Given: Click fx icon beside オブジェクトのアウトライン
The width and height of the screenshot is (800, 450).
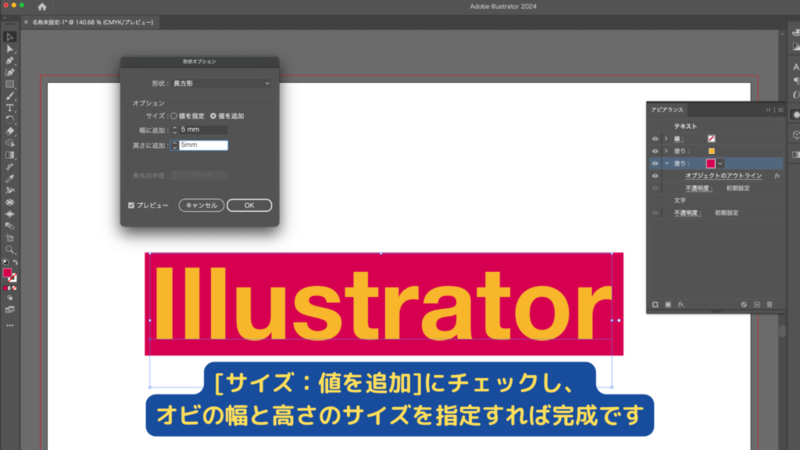Looking at the screenshot, I should click(x=777, y=176).
